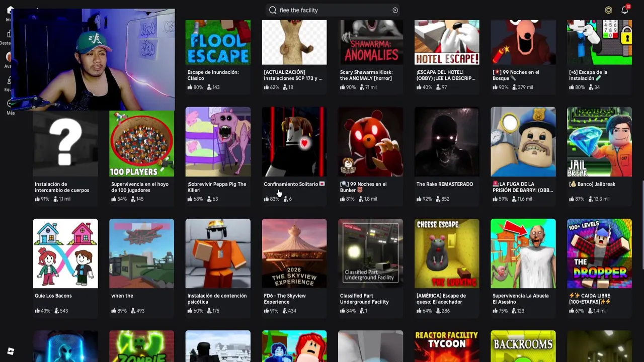Click 'Escape de queso: El acechador' title
Viewport: 644px width, 362px height.
click(441, 299)
